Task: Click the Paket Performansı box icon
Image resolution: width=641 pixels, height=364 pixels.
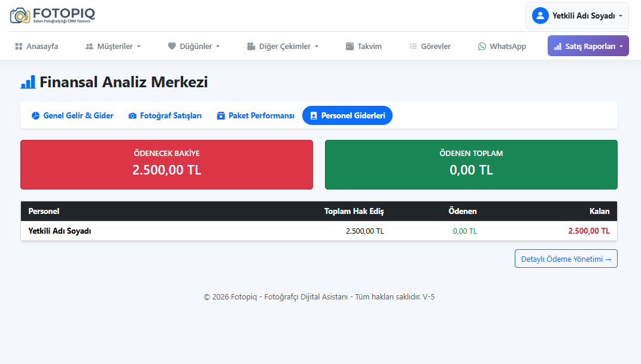Action: coord(221,116)
